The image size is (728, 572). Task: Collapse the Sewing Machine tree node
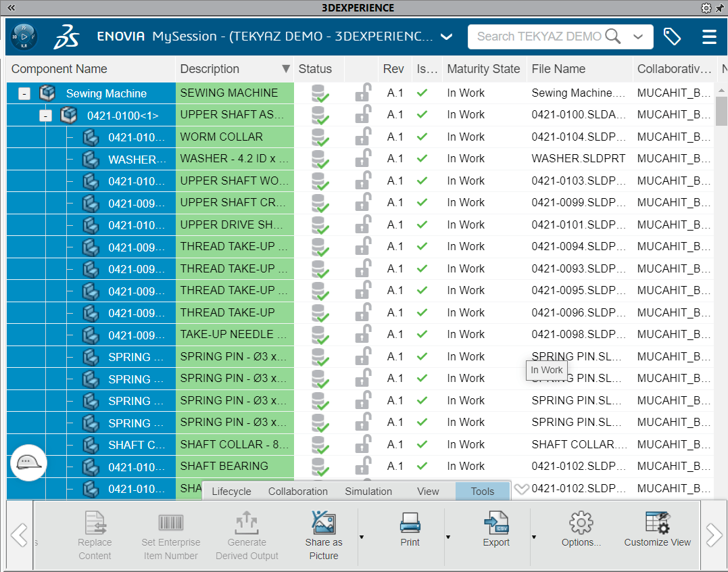(24, 94)
